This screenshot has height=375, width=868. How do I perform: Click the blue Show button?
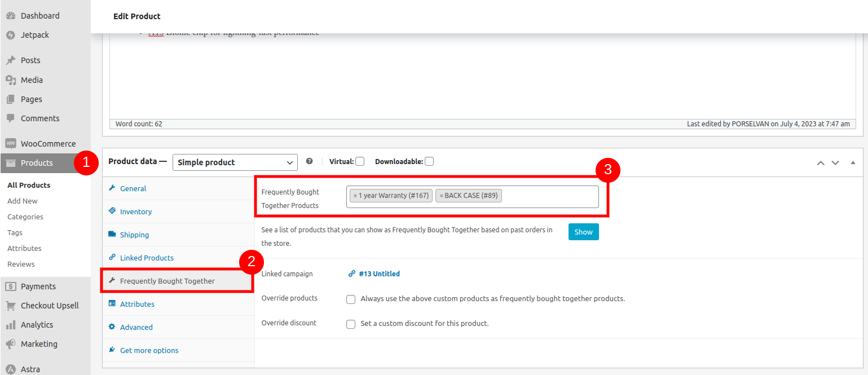(x=583, y=232)
